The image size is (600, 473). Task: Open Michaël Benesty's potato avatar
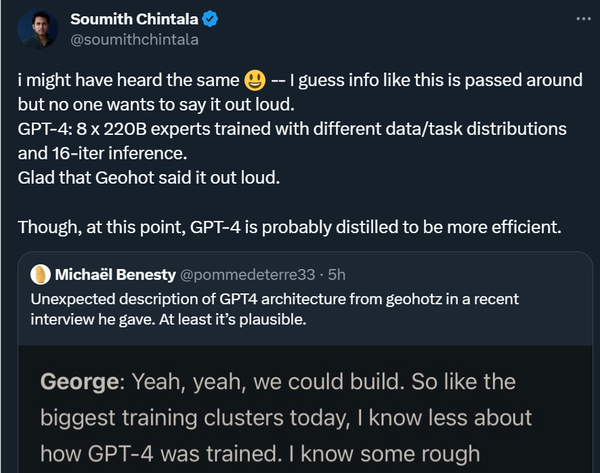(41, 274)
